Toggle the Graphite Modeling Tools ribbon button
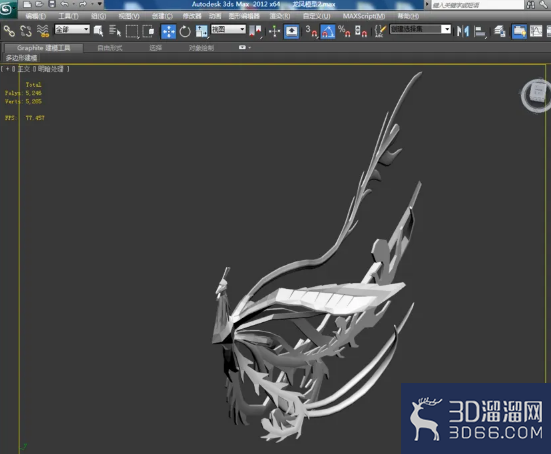 point(519,31)
